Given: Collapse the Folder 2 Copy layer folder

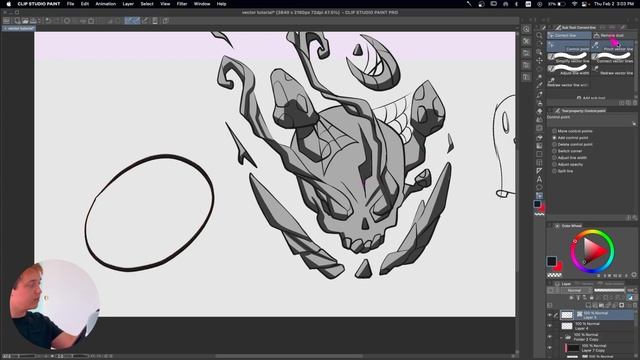Looking at the screenshot, I should pyautogui.click(x=562, y=337).
